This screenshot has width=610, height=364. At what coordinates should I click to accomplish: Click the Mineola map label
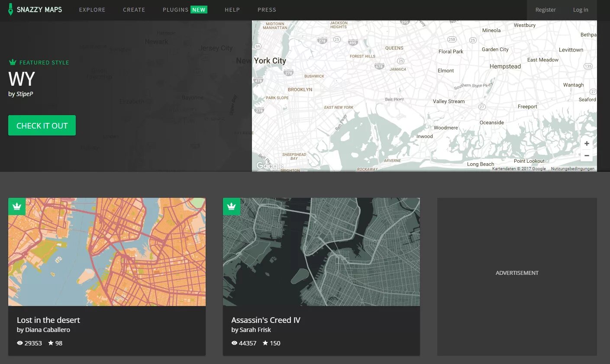(x=491, y=30)
